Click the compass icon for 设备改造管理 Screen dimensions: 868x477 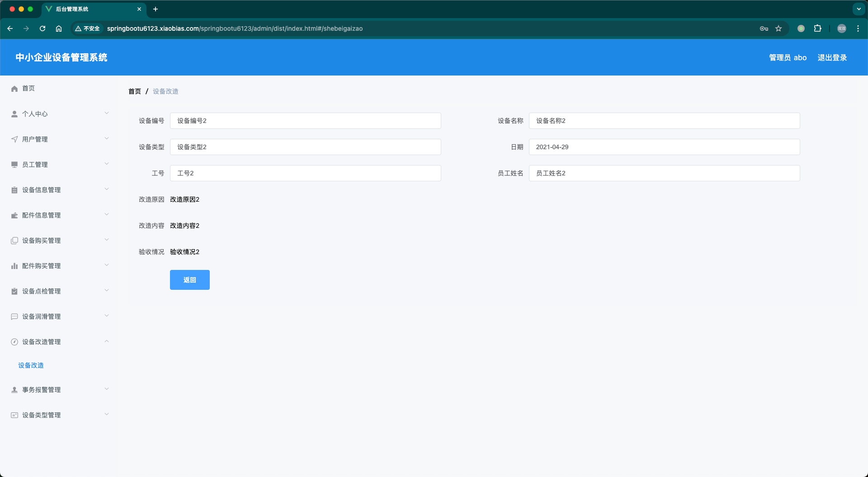click(x=14, y=342)
